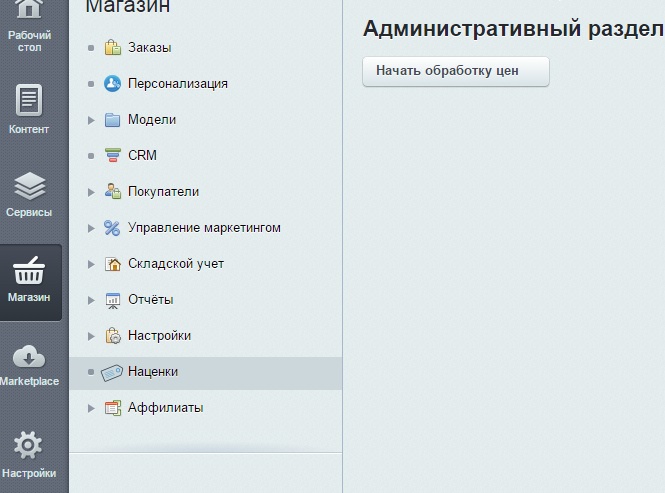Viewport: 665px width, 493px height.
Task: Open the Marketplace cloud icon
Action: (x=30, y=356)
